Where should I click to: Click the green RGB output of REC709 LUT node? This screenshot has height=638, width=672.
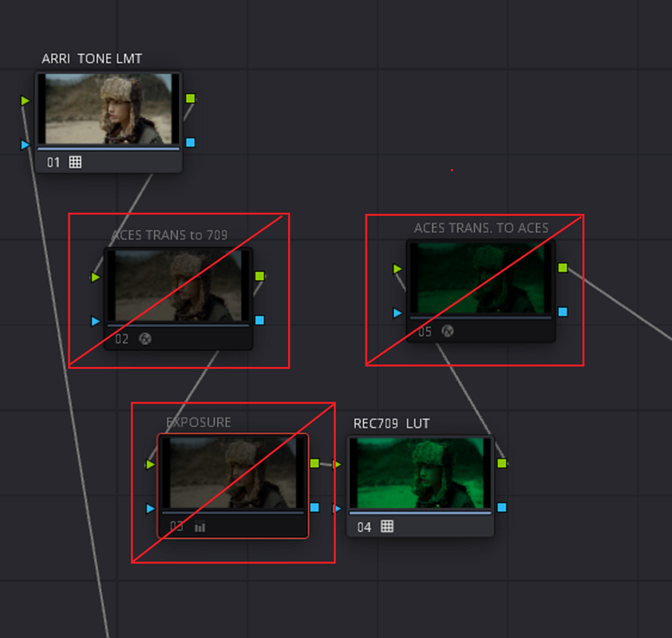point(502,463)
